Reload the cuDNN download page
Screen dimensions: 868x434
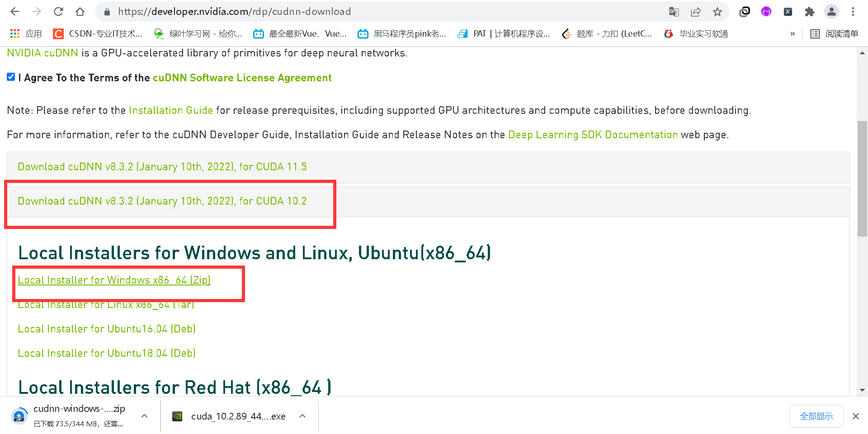(58, 12)
